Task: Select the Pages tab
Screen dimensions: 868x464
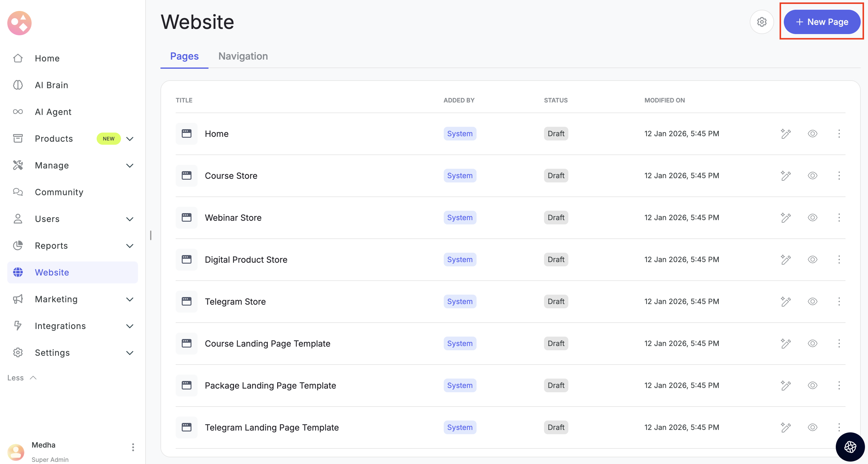Action: coord(184,56)
